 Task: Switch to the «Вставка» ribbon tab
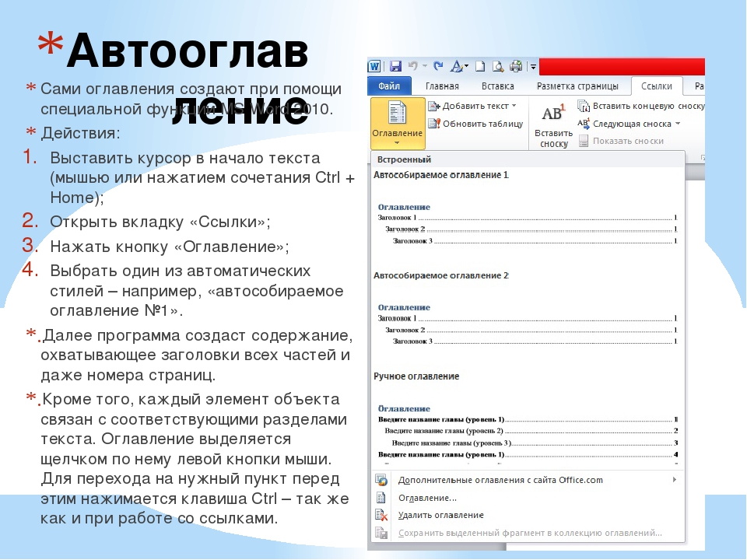497,86
